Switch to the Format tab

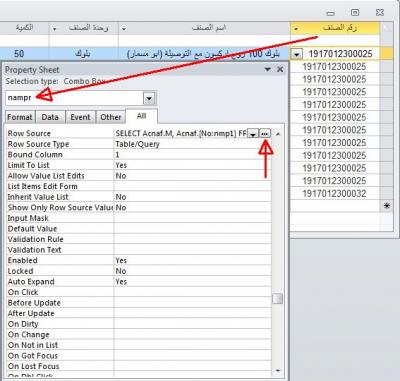(x=20, y=117)
